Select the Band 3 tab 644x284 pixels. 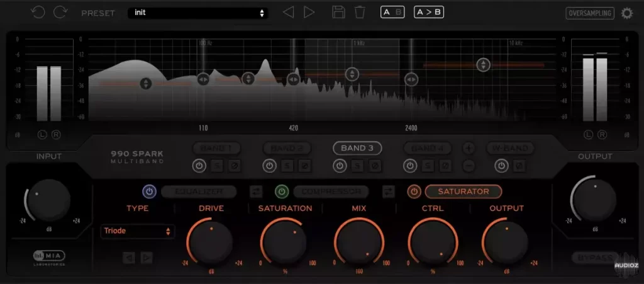(x=357, y=149)
